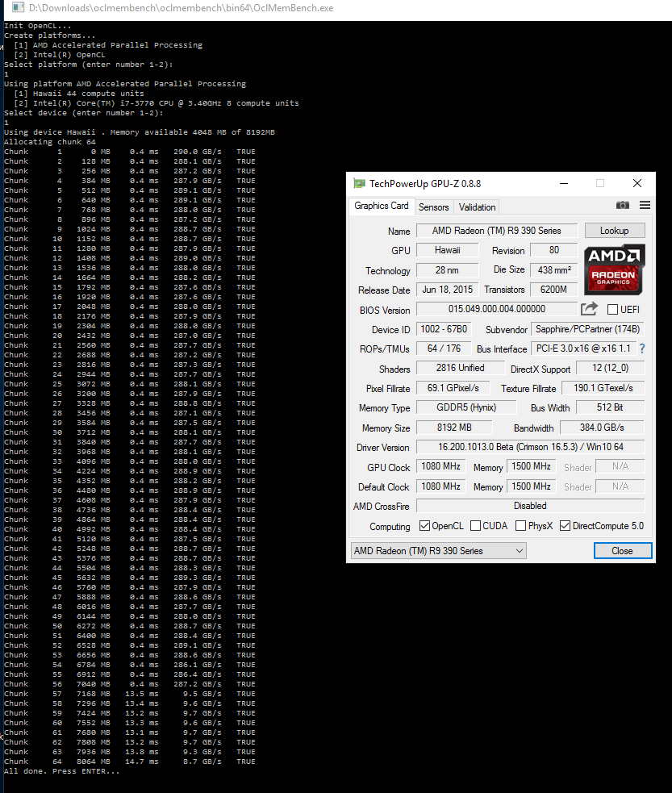
Task: Click the Revision field showing 80
Action: coord(553,250)
